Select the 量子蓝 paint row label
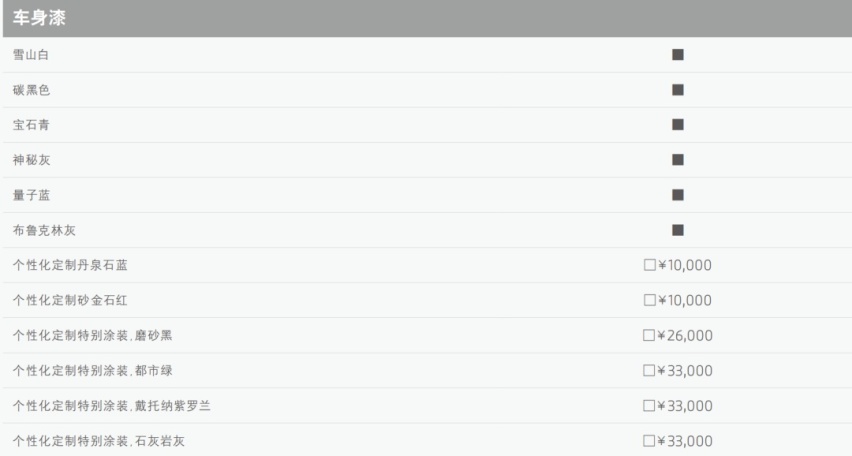This screenshot has width=852, height=456. pos(32,195)
